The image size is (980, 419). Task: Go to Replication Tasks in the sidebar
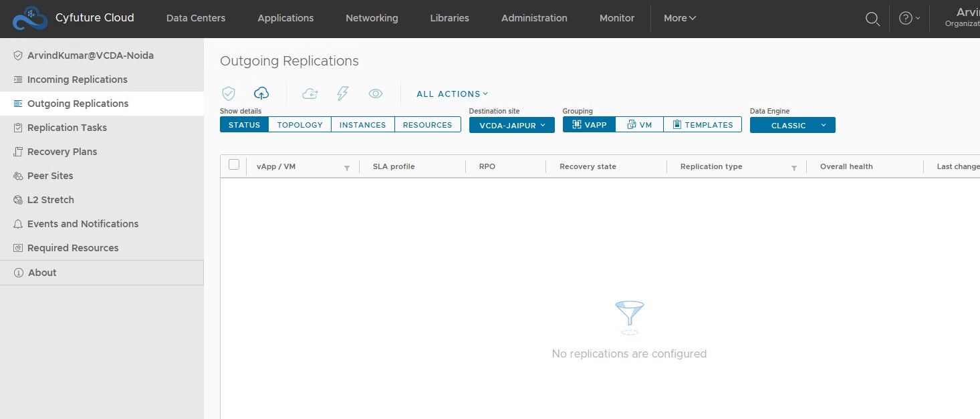pos(67,128)
